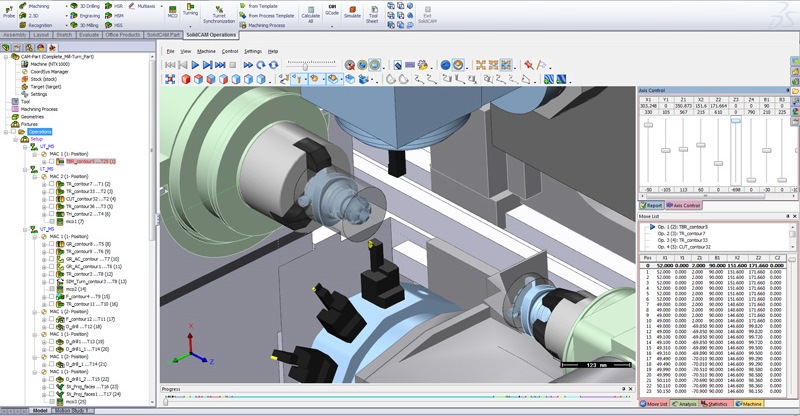Viewport: 800px width, 416px height.
Task: Expand the TR_contour33 operation node
Action: click(44, 191)
